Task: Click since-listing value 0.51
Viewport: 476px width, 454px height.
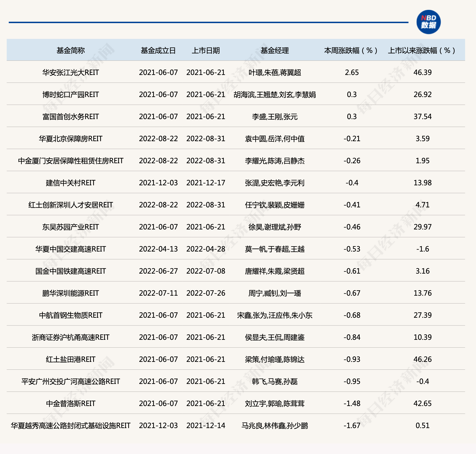Action: 423,425
